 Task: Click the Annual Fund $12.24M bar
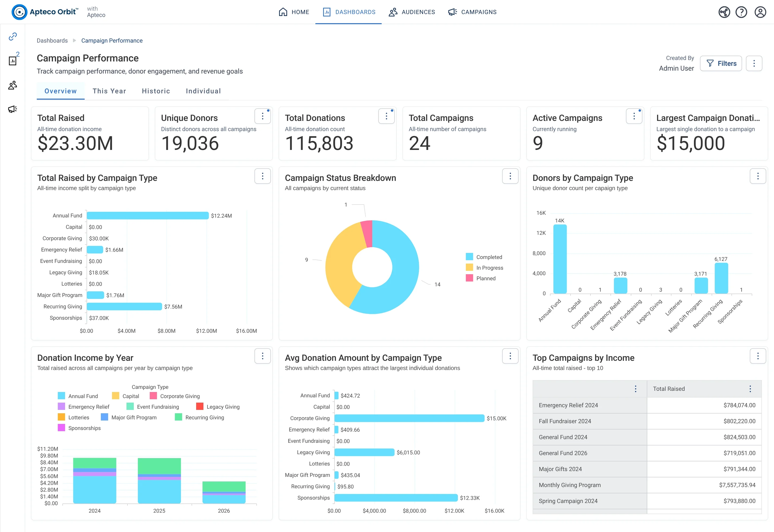[148, 216]
